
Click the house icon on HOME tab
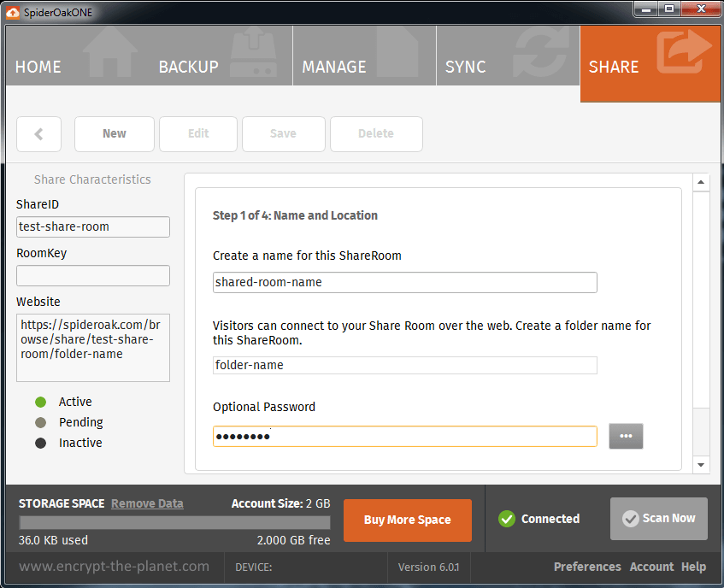click(110, 51)
